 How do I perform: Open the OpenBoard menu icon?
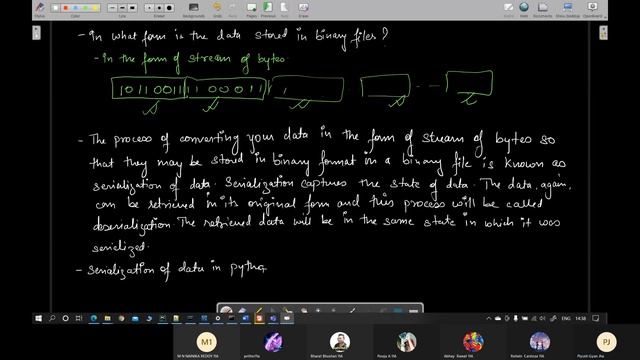[592, 9]
